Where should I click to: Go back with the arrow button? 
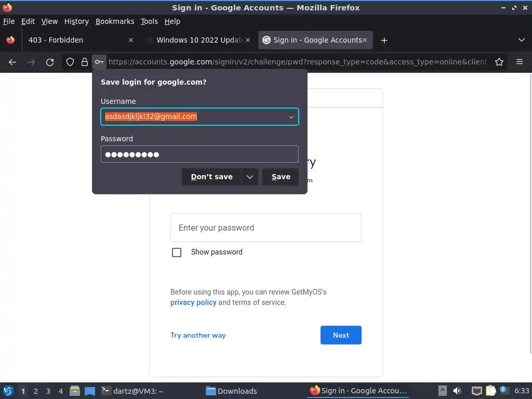point(12,62)
